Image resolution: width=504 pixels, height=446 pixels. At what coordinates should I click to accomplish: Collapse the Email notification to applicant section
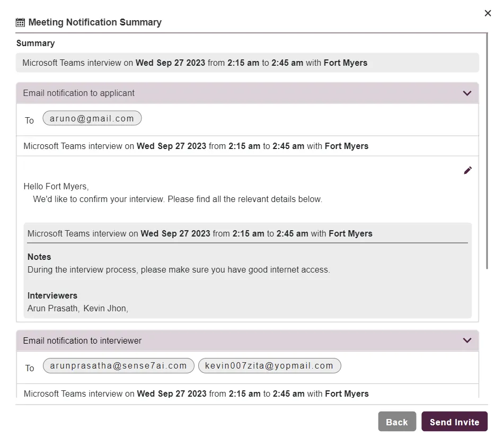pos(467,93)
